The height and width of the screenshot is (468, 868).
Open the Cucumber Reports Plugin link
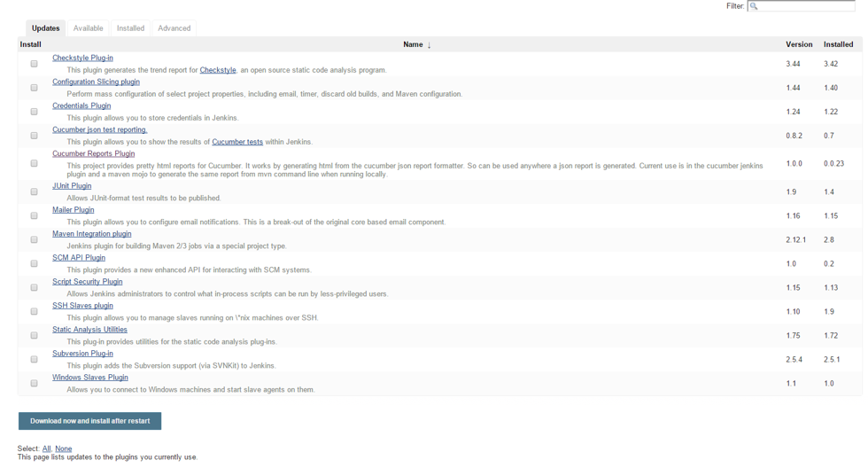coord(93,153)
